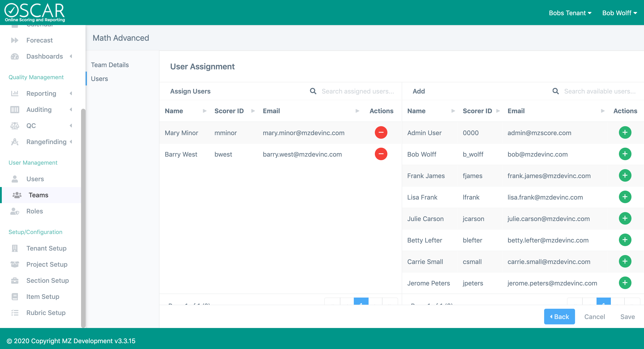Expand the Reporting menu section
This screenshot has height=349, width=644.
click(x=71, y=94)
